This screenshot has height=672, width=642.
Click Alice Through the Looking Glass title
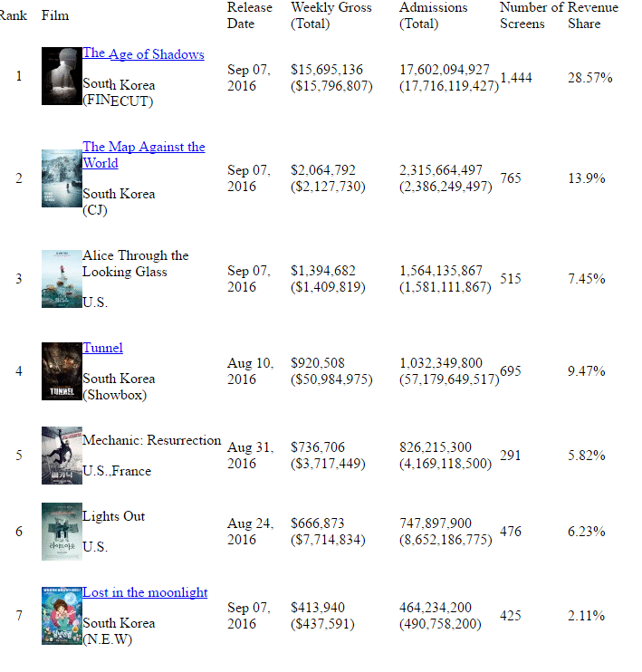136,264
